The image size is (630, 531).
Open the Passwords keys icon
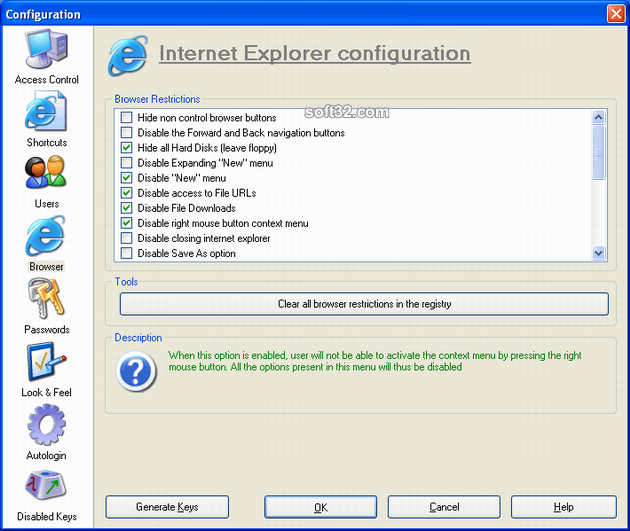coord(46,298)
